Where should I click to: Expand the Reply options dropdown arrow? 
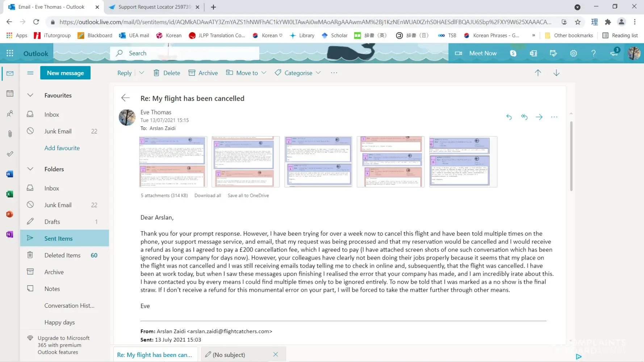(142, 73)
